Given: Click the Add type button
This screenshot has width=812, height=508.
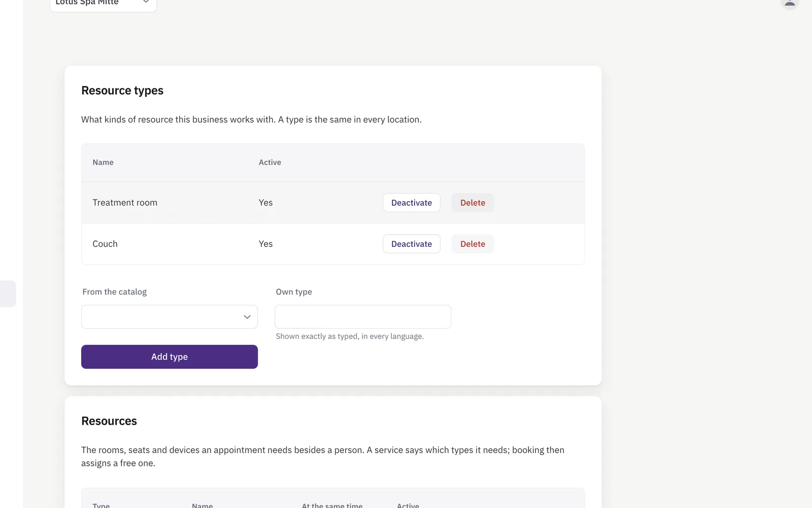Looking at the screenshot, I should point(170,357).
